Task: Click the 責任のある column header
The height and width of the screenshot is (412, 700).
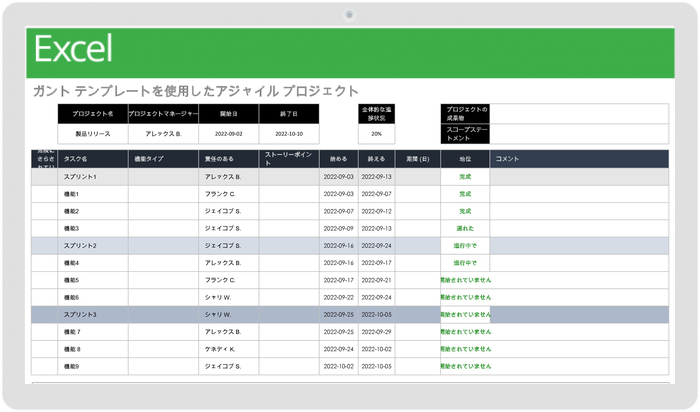Action: pyautogui.click(x=229, y=159)
